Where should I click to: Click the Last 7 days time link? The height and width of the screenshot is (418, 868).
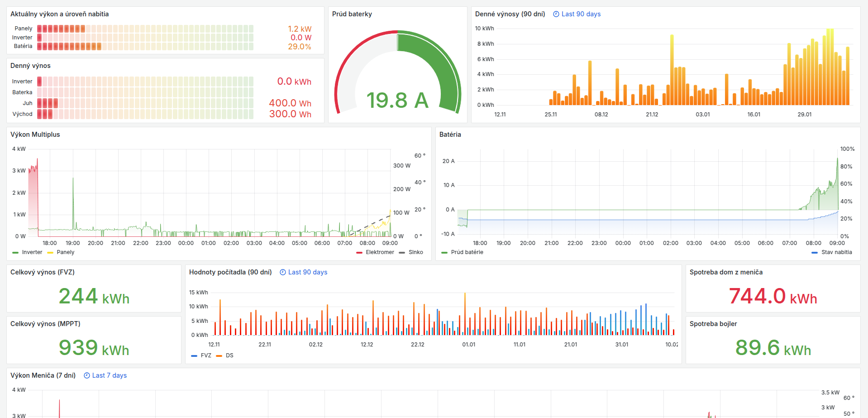(109, 375)
